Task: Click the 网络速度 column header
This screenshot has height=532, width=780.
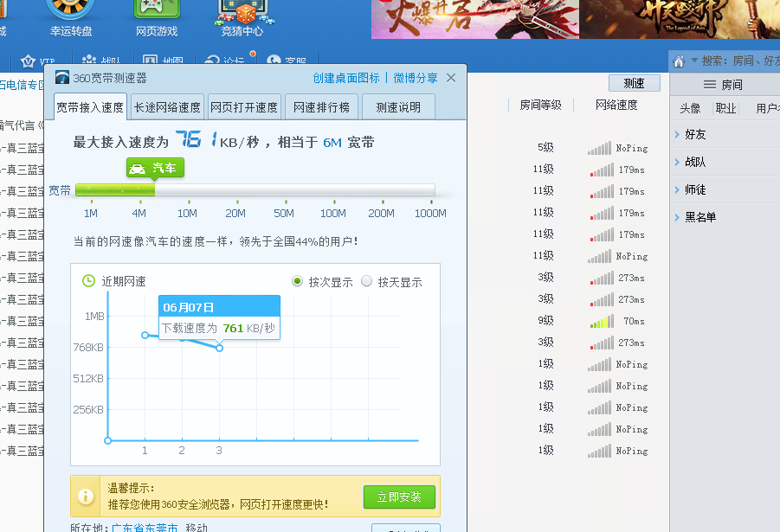Action: pos(617,105)
